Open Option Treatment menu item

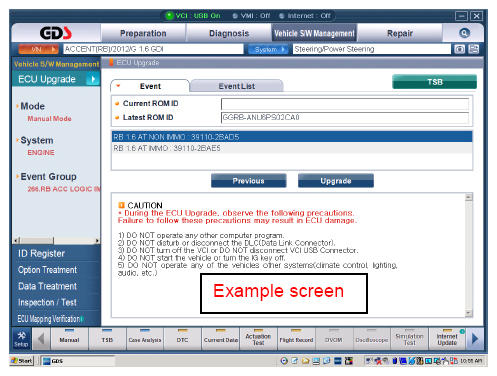(x=47, y=270)
